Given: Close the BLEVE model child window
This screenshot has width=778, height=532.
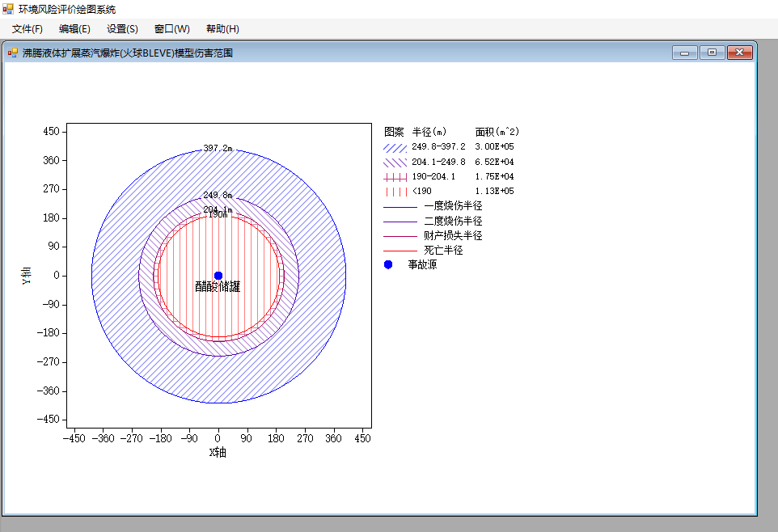Looking at the screenshot, I should pos(740,53).
